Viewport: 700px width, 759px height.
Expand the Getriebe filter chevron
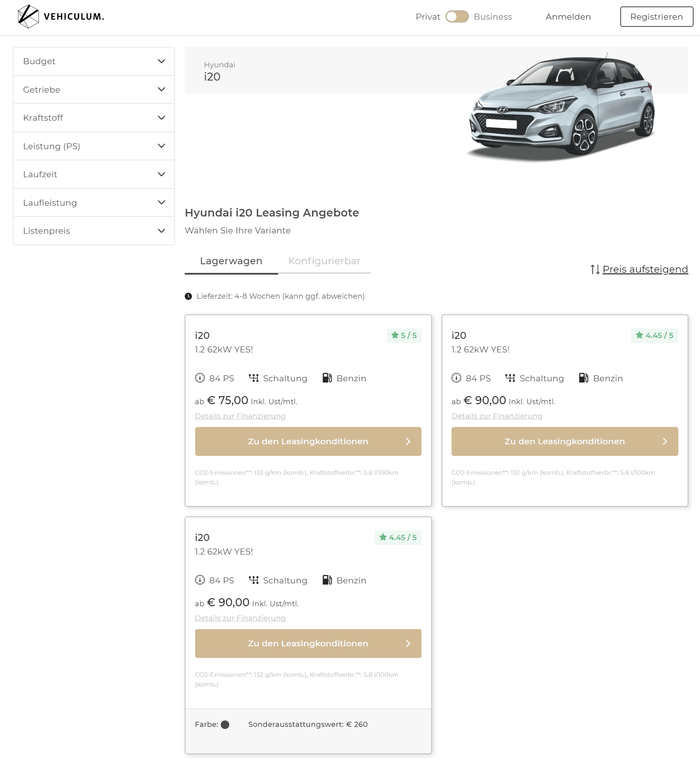coord(161,90)
